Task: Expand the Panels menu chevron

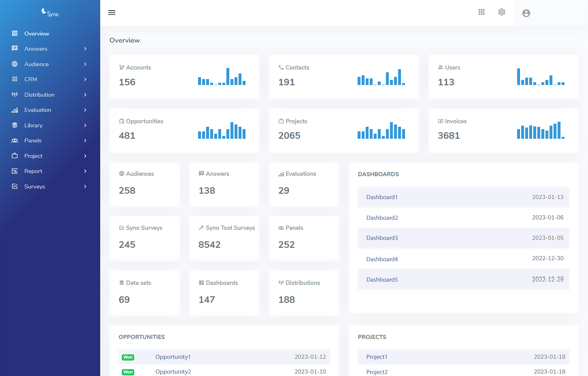Action: coord(85,141)
